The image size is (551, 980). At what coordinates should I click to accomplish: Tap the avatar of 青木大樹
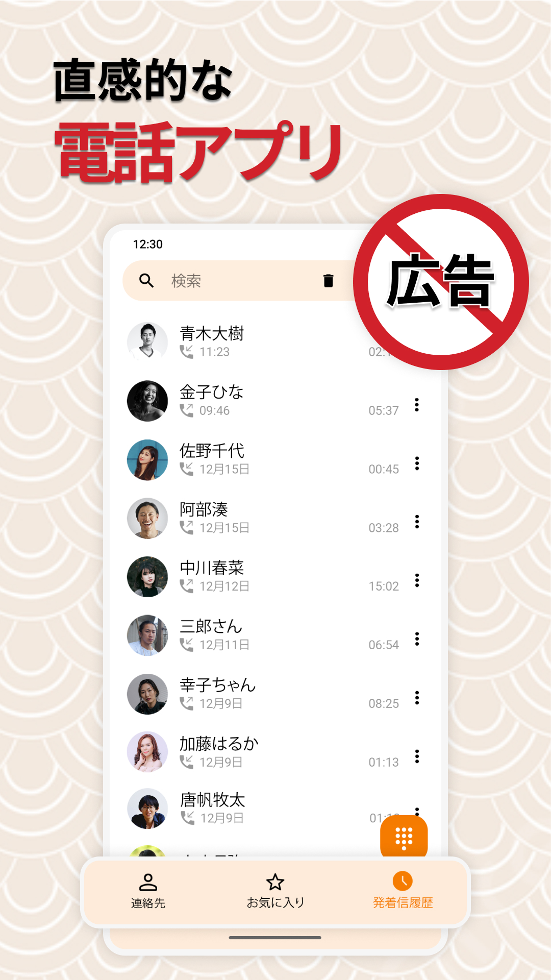pos(147,342)
